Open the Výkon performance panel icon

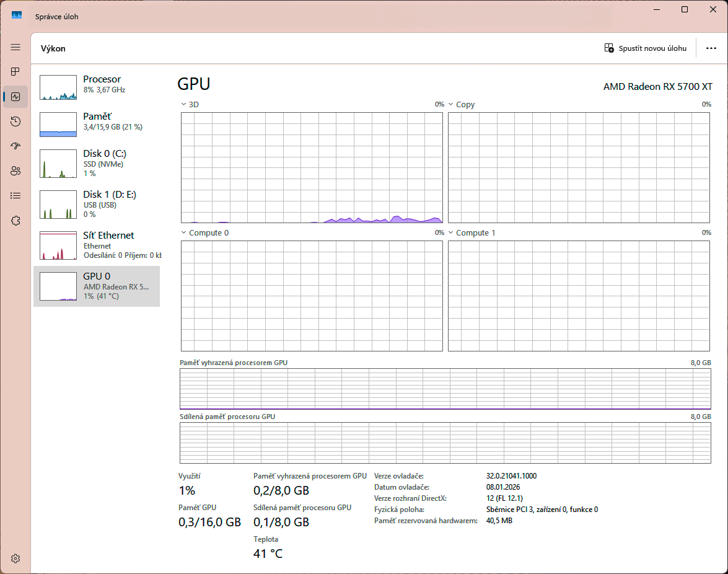pyautogui.click(x=15, y=96)
